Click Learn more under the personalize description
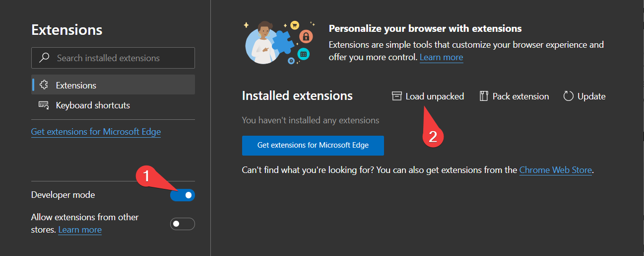The width and height of the screenshot is (644, 256). point(441,57)
